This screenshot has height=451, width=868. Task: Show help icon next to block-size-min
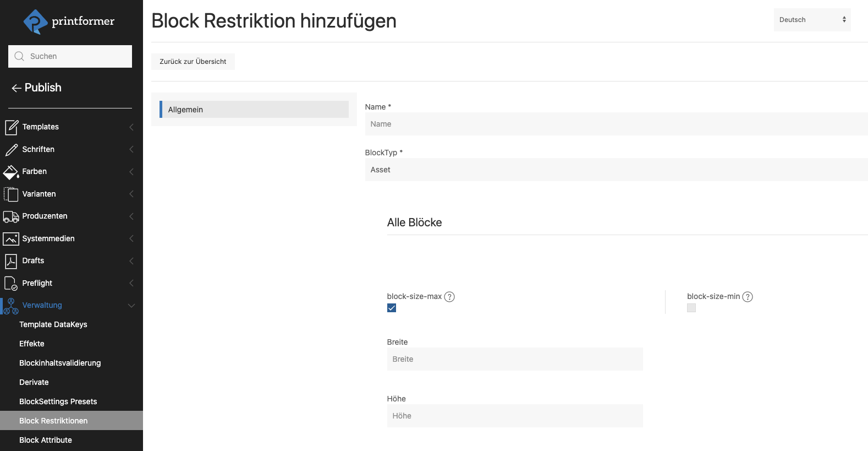pyautogui.click(x=747, y=297)
